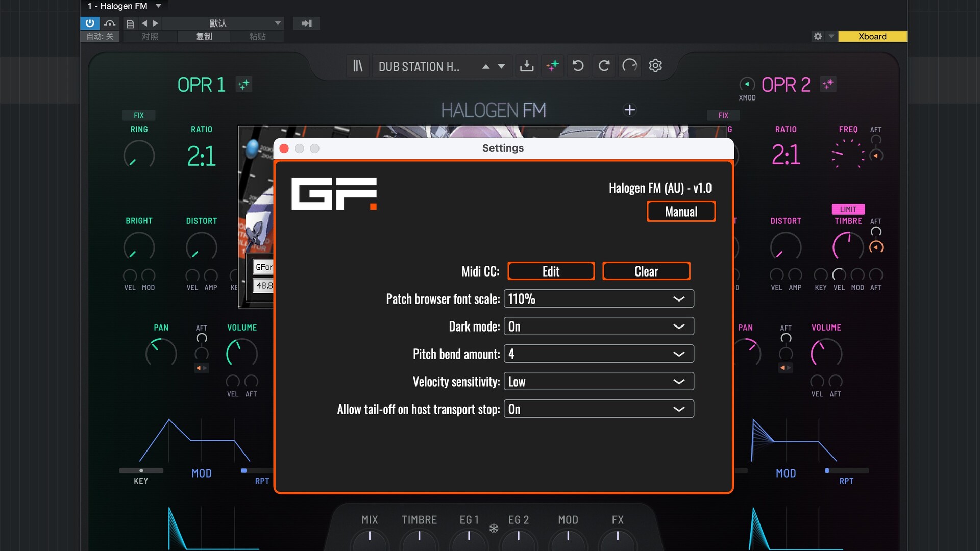Select previous preset with up arrow
Screen dimensions: 980x551
tap(486, 66)
